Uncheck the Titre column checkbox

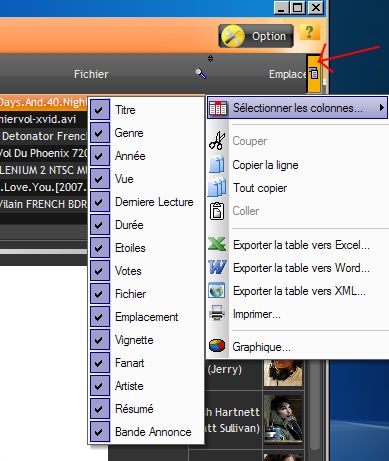[x=99, y=109]
